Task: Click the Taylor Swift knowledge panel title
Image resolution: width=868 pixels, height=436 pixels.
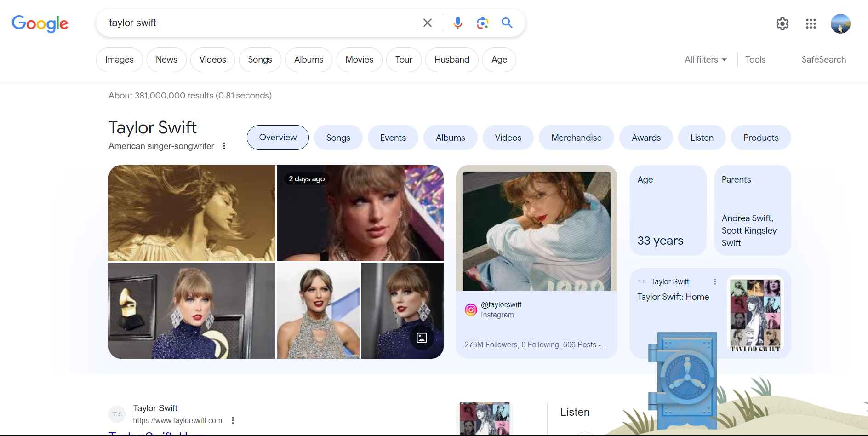Action: point(153,127)
